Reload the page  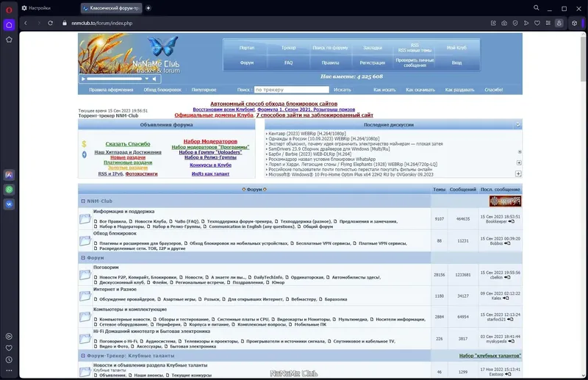pyautogui.click(x=50, y=24)
